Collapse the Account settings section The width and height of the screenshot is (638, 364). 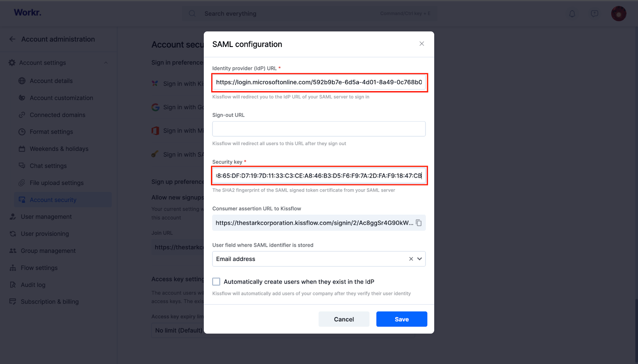[x=106, y=63]
